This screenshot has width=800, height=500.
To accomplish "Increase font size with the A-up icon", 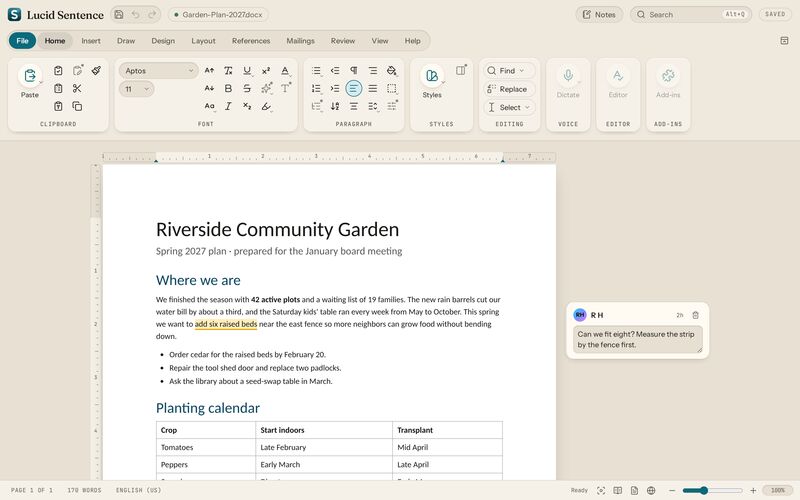I will (209, 70).
